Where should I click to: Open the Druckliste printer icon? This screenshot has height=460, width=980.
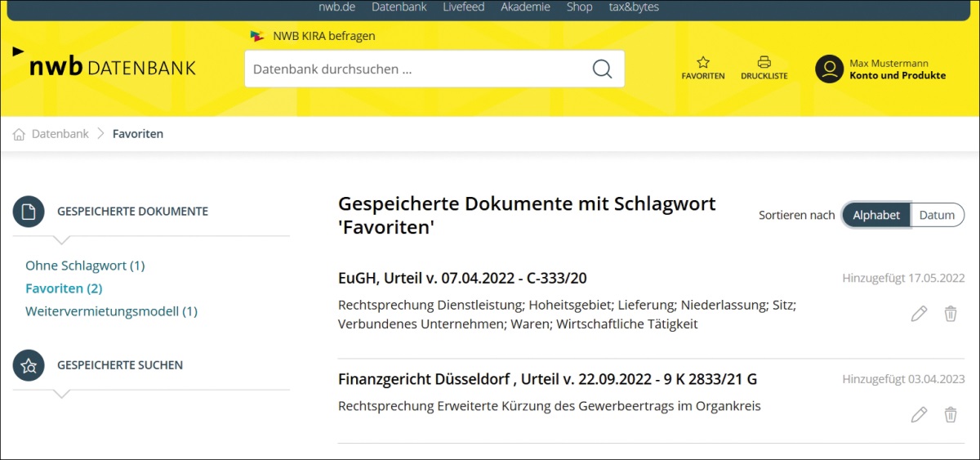click(x=764, y=62)
